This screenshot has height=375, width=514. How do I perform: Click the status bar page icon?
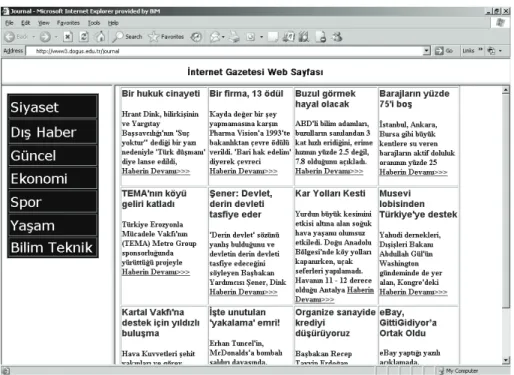click(x=6, y=371)
